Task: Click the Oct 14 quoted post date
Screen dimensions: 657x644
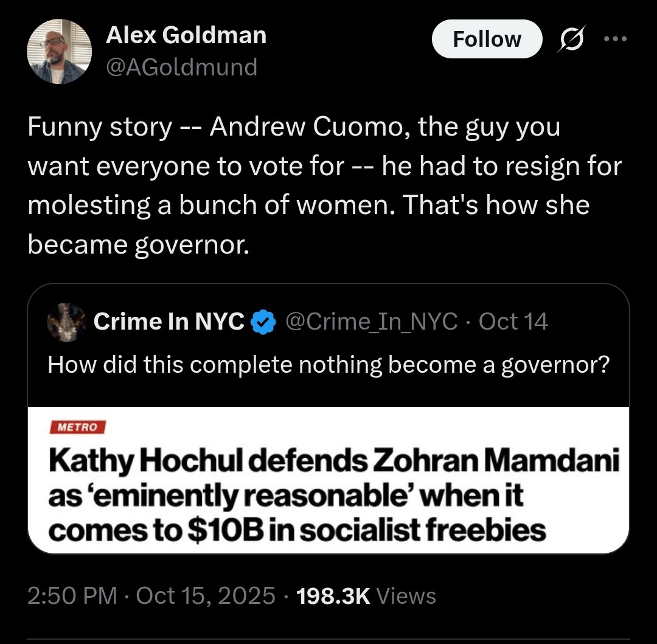Action: coord(513,321)
